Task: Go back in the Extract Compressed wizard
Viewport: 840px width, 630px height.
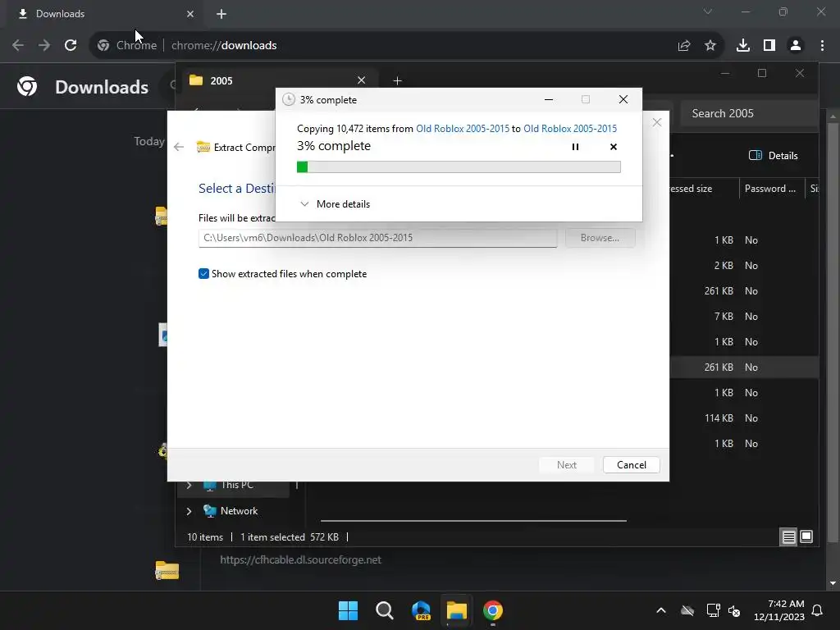Action: click(179, 147)
